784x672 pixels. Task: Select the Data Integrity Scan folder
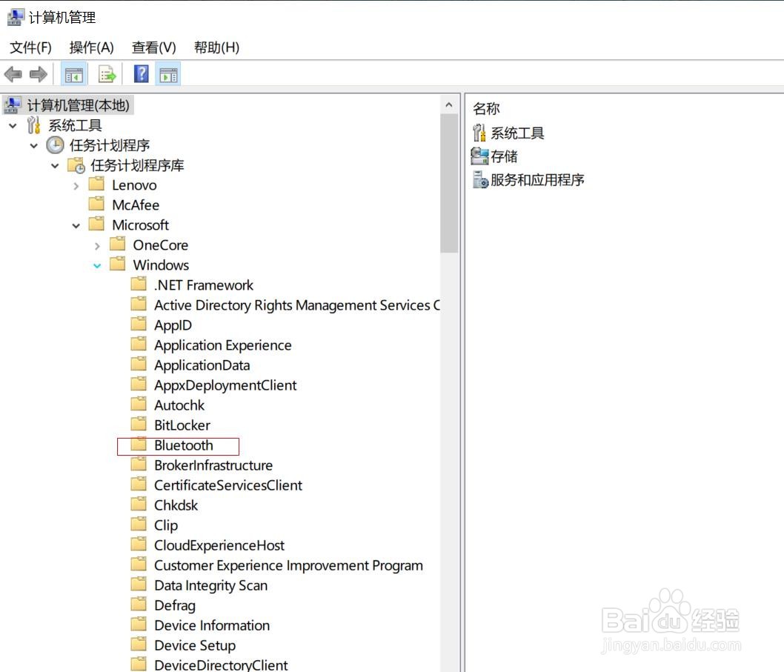pyautogui.click(x=210, y=585)
